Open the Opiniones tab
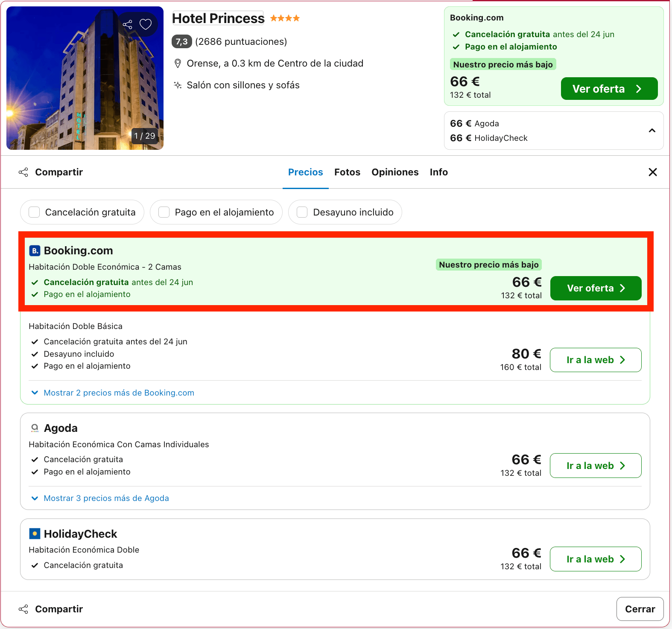Image resolution: width=672 pixels, height=629 pixels. pyautogui.click(x=395, y=172)
